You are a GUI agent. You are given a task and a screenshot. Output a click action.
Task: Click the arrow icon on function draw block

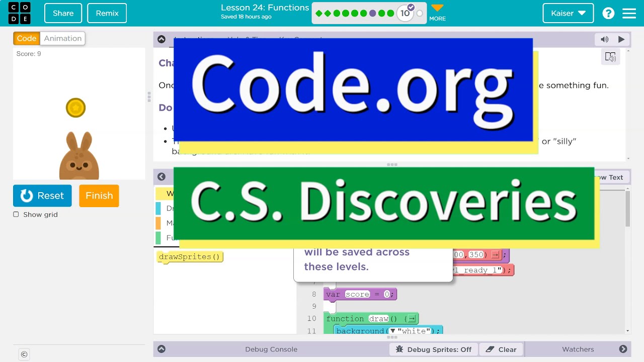pyautogui.click(x=412, y=319)
